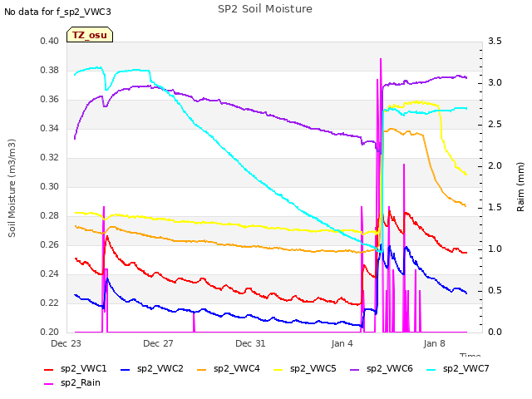Click the SP2 Soil Moisture chart title
Screen dimensions: 532x399
click(265, 9)
